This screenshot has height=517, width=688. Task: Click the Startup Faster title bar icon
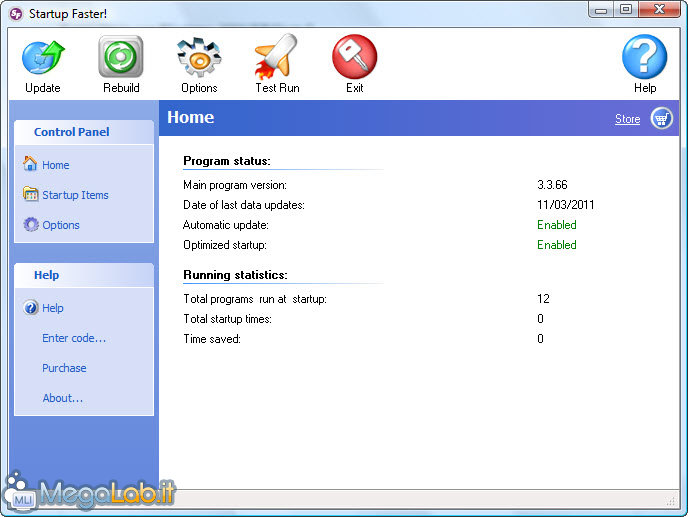pos(16,14)
